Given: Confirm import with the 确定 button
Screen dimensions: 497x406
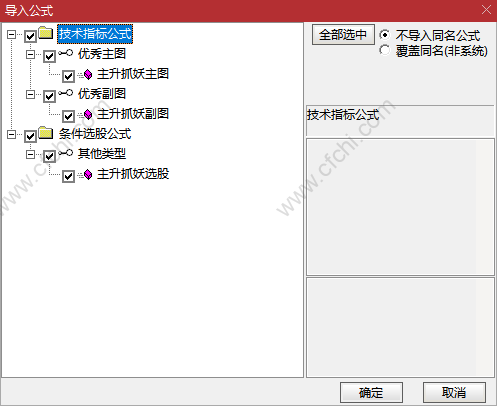Looking at the screenshot, I should [371, 393].
